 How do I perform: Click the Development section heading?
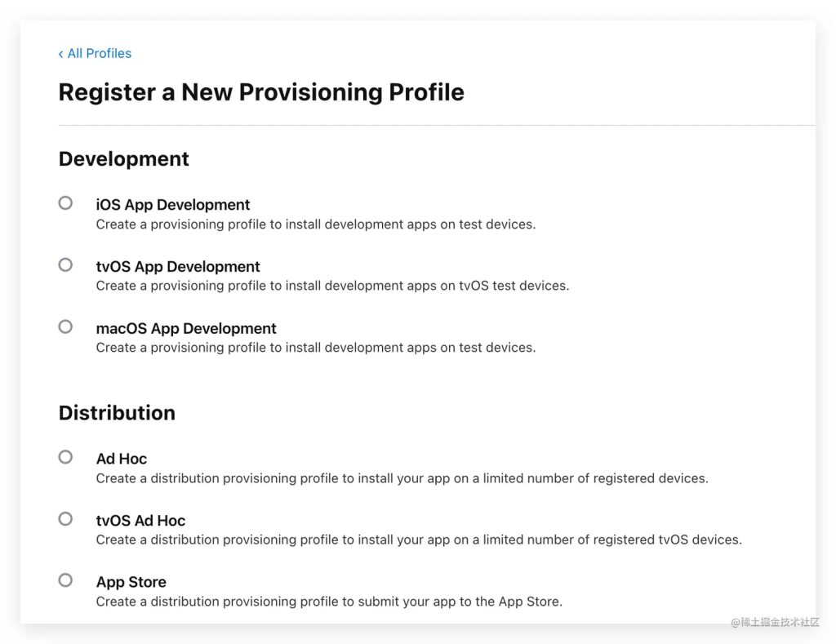coord(123,158)
